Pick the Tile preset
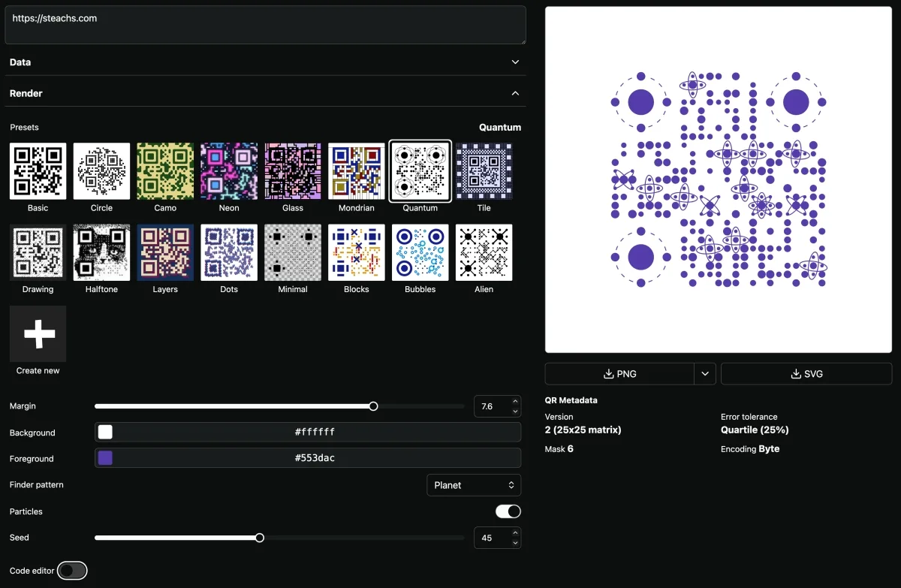The image size is (901, 588). 484,171
